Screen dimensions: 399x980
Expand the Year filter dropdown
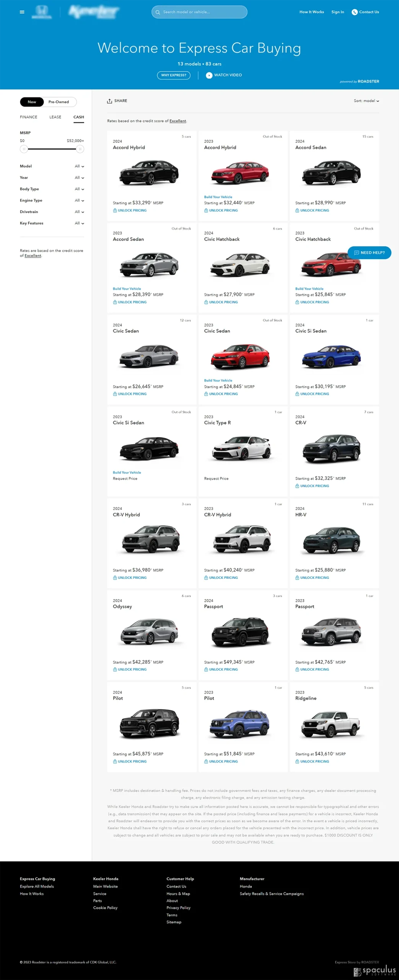(x=52, y=178)
